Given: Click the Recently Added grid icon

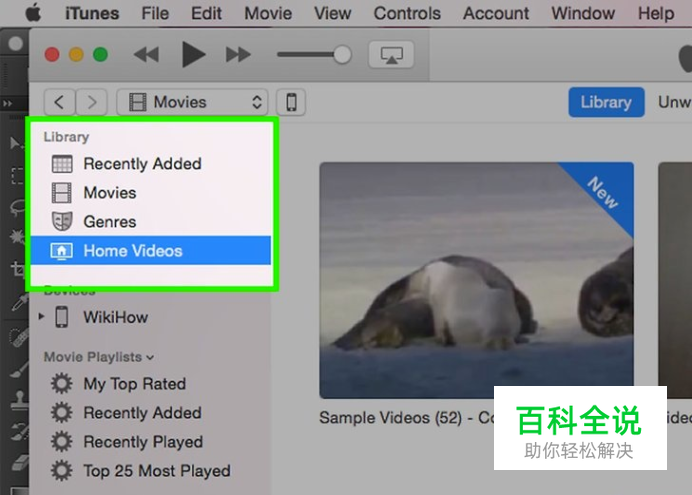Looking at the screenshot, I should point(62,164).
